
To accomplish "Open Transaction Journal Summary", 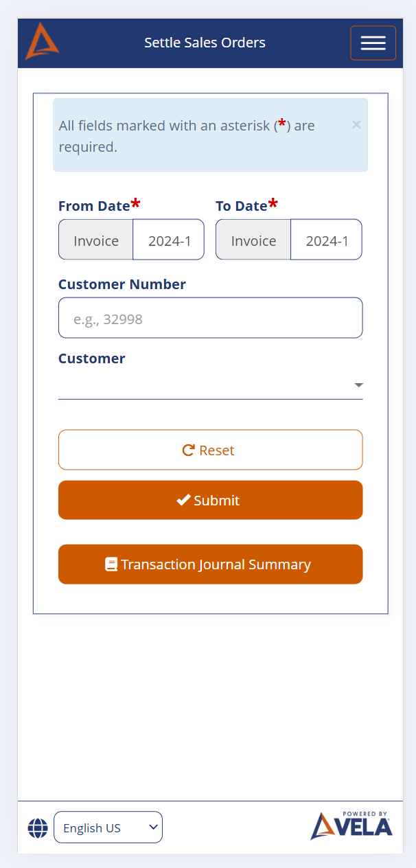I will click(210, 564).
